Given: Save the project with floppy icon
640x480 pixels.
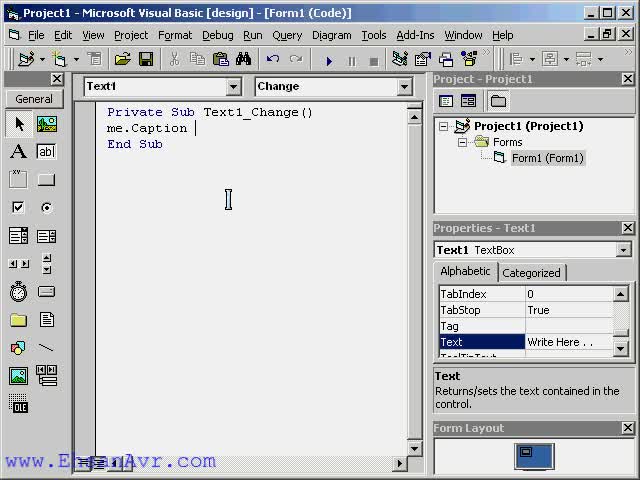Looking at the screenshot, I should 146,60.
